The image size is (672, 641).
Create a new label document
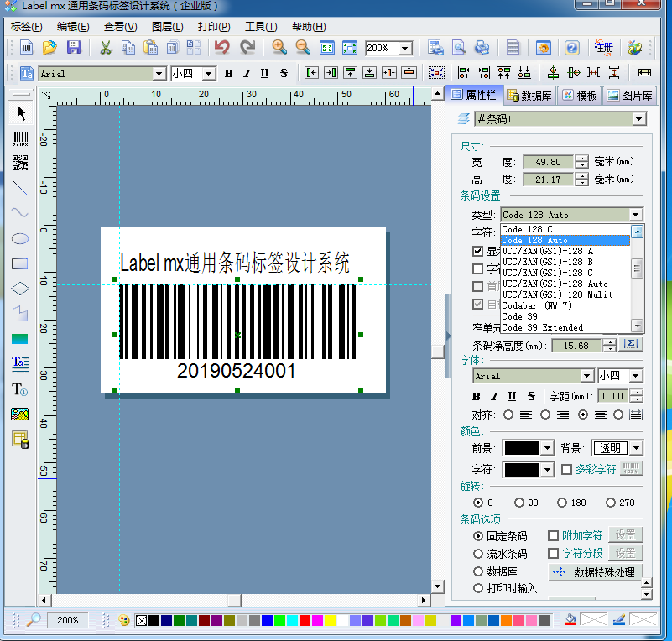point(27,48)
